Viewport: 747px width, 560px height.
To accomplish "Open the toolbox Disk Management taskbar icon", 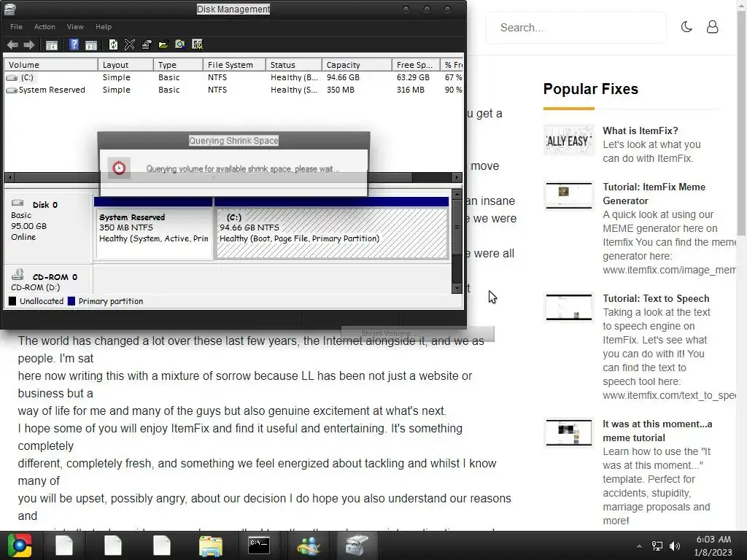I will [x=357, y=545].
